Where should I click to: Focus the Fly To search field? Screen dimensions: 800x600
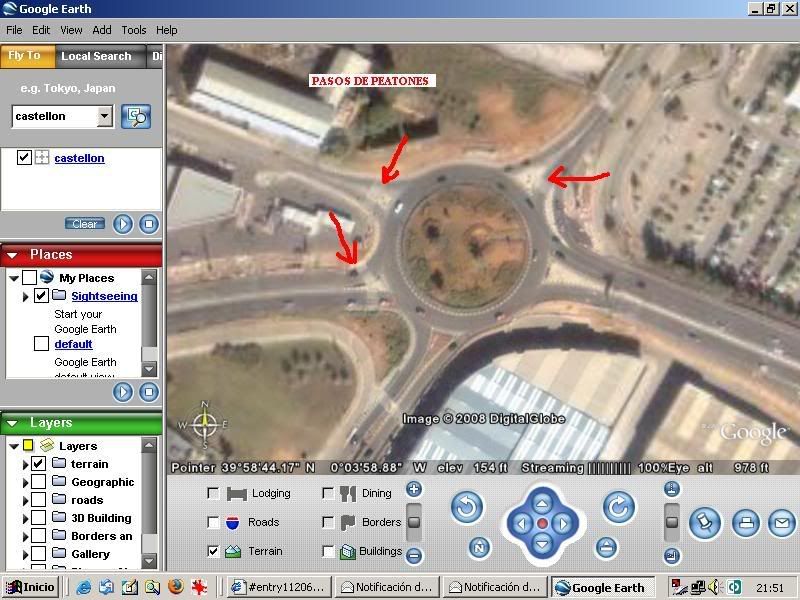[x=55, y=116]
